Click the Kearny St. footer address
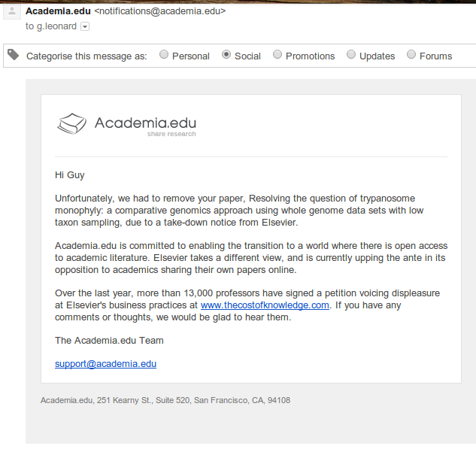The width and height of the screenshot is (476, 455). [x=165, y=400]
